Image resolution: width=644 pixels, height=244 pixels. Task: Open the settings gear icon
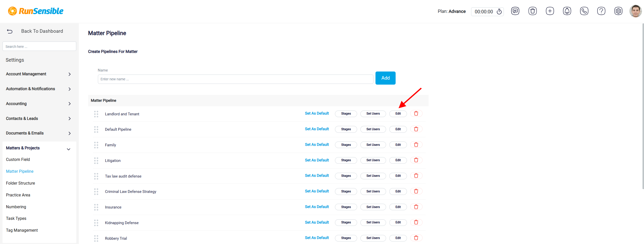point(618,11)
